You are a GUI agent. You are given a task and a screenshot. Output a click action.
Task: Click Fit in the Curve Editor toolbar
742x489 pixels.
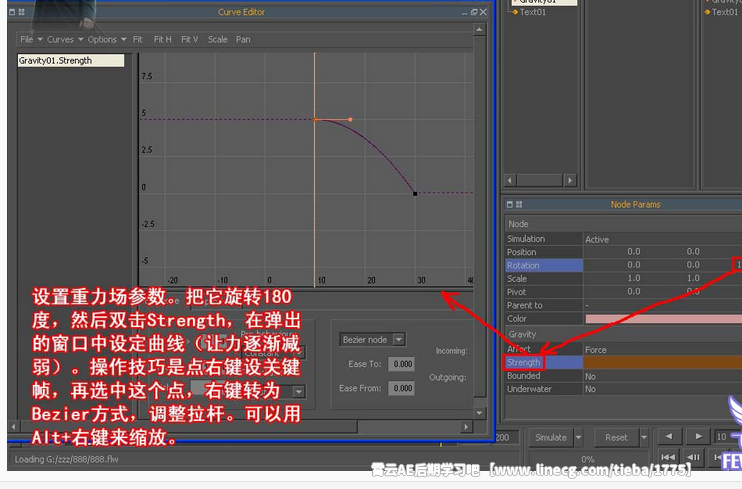[137, 39]
